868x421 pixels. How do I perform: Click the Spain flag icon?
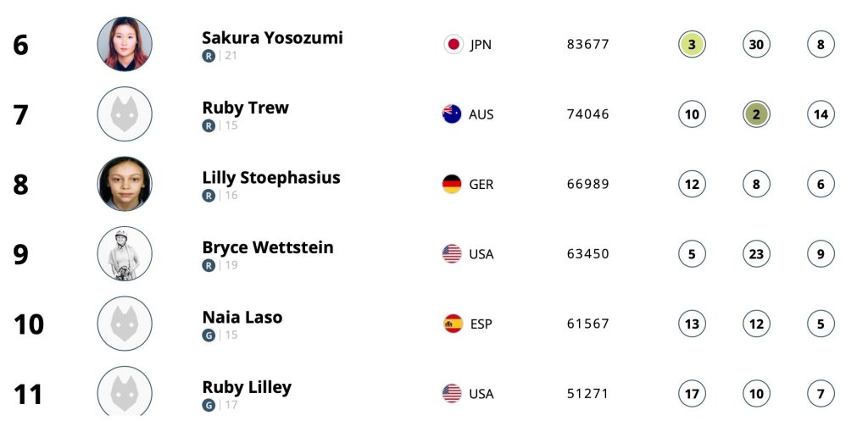[453, 324]
